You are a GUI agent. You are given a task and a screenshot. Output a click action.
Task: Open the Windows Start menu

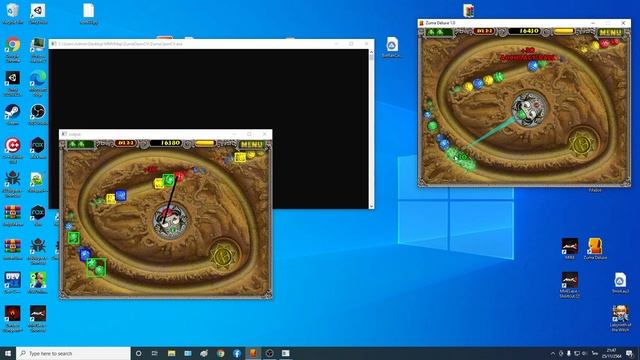pyautogui.click(x=8, y=353)
